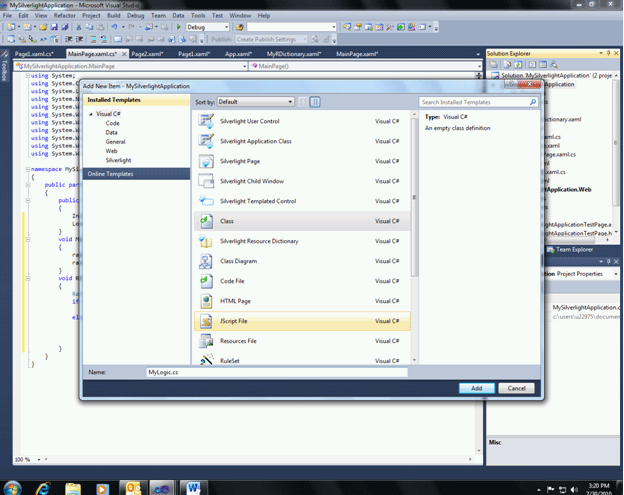The image size is (624, 495).
Task: Pick the Silverlight Templated Control icon
Action: pos(206,201)
